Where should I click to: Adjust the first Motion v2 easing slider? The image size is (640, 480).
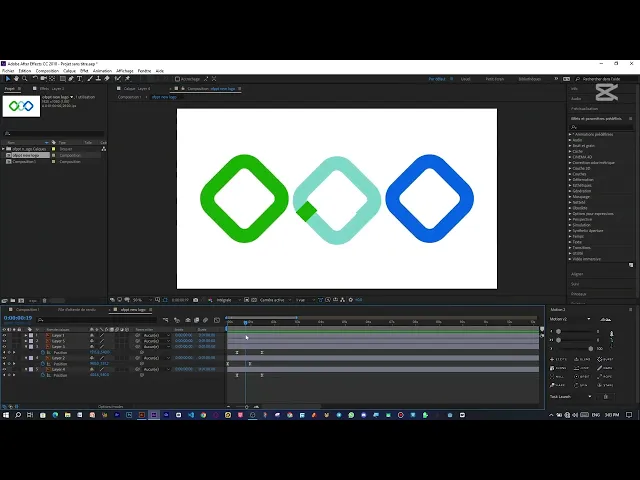click(558, 331)
